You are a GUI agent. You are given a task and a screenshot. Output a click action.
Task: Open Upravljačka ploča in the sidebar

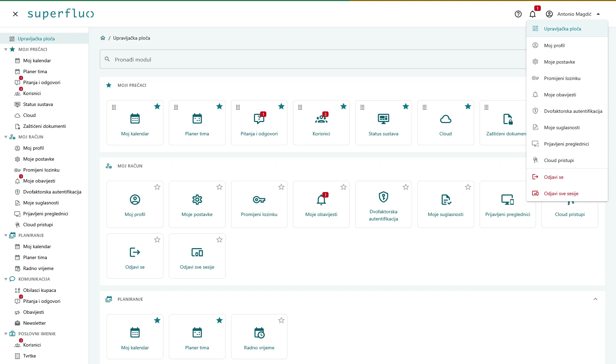44,39
